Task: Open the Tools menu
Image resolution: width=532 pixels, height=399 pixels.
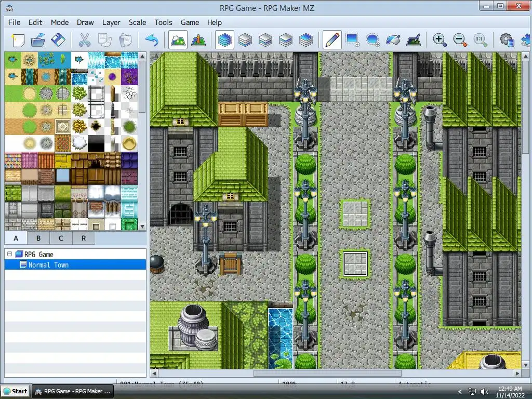Action: pyautogui.click(x=163, y=22)
